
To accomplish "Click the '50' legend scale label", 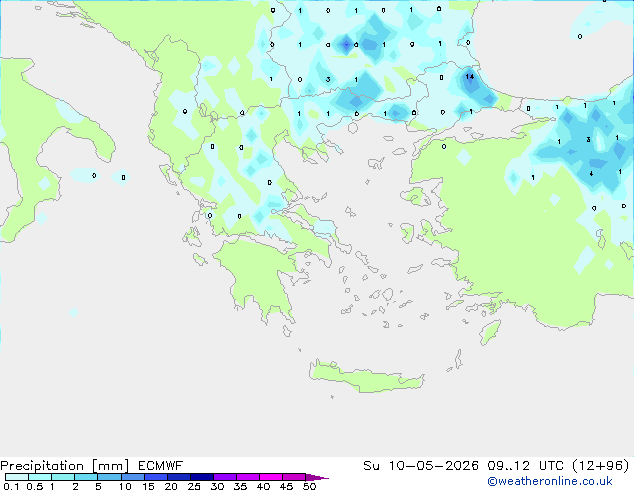I will pos(309,486).
